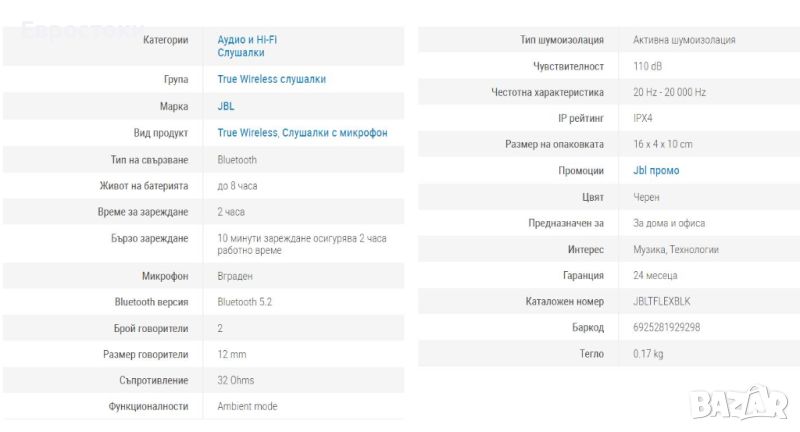Click the IPX4 rating value
Image resolution: width=800 pixels, height=432 pixels.
tap(643, 118)
